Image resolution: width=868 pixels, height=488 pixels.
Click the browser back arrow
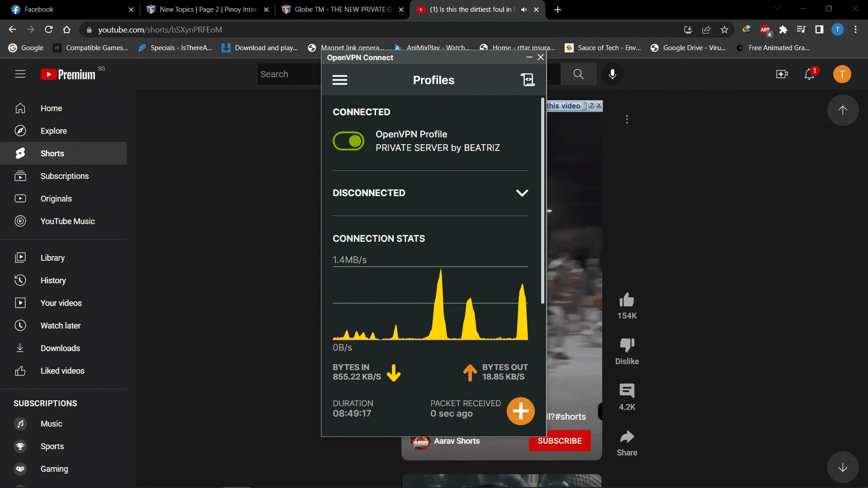12,29
